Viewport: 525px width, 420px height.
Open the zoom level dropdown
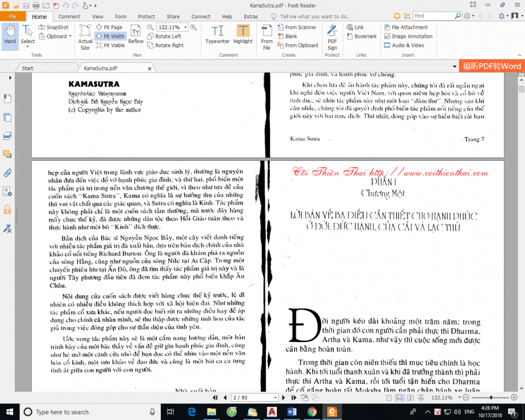185,27
